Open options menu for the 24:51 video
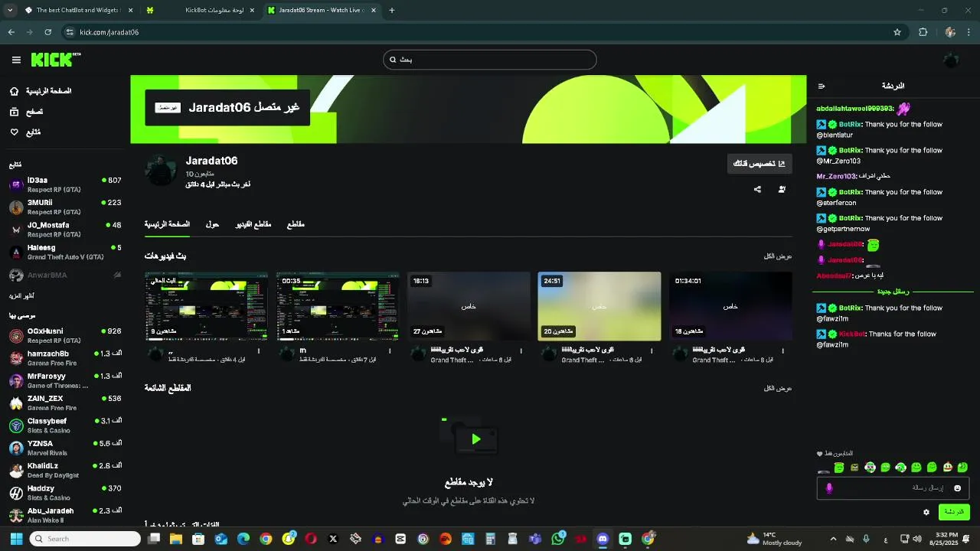 pos(652,351)
